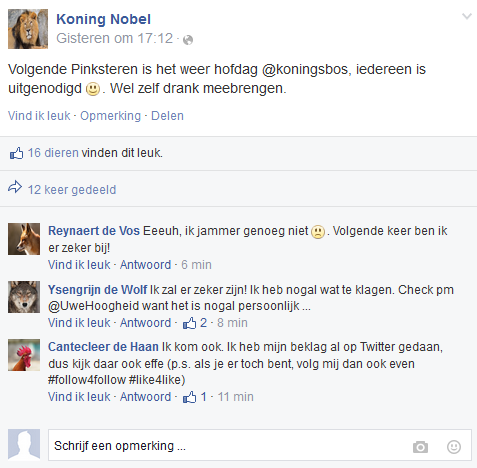This screenshot has width=477, height=468.
Task: Click the thumbs-up icon beside 16 dieren
Action: click(x=16, y=153)
